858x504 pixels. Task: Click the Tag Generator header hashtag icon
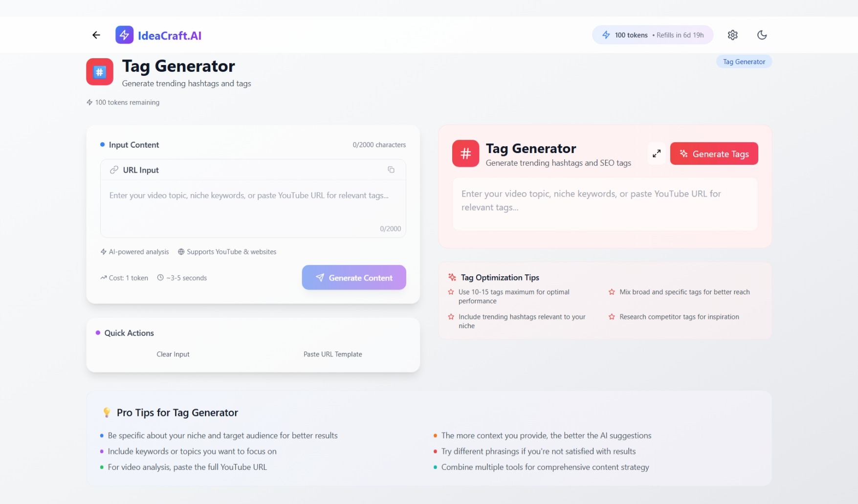(x=100, y=72)
